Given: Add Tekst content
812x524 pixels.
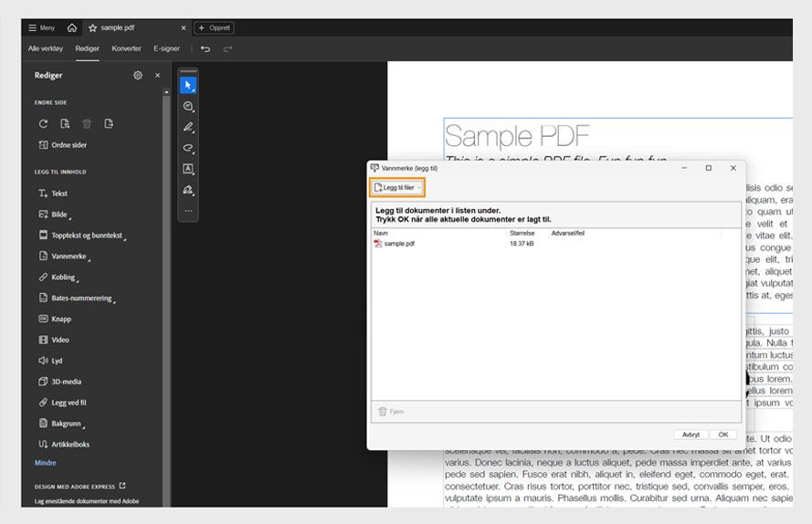Looking at the screenshot, I should 53,194.
